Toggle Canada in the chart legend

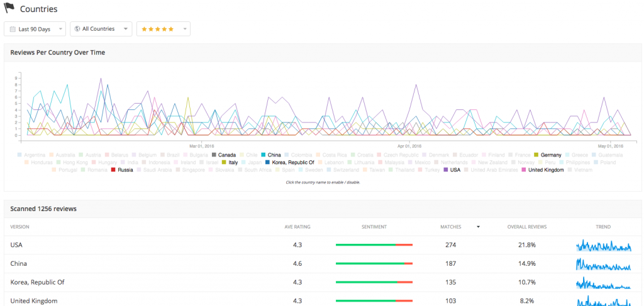pyautogui.click(x=223, y=155)
